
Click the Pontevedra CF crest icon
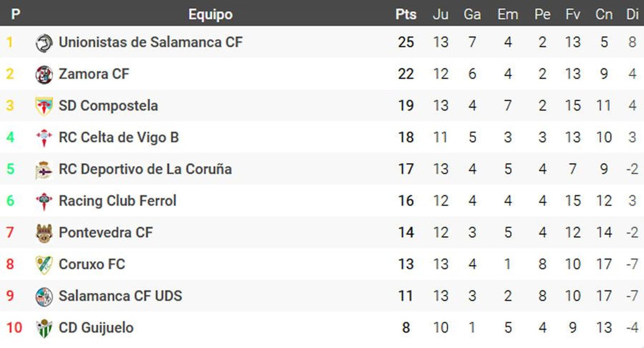(44, 233)
